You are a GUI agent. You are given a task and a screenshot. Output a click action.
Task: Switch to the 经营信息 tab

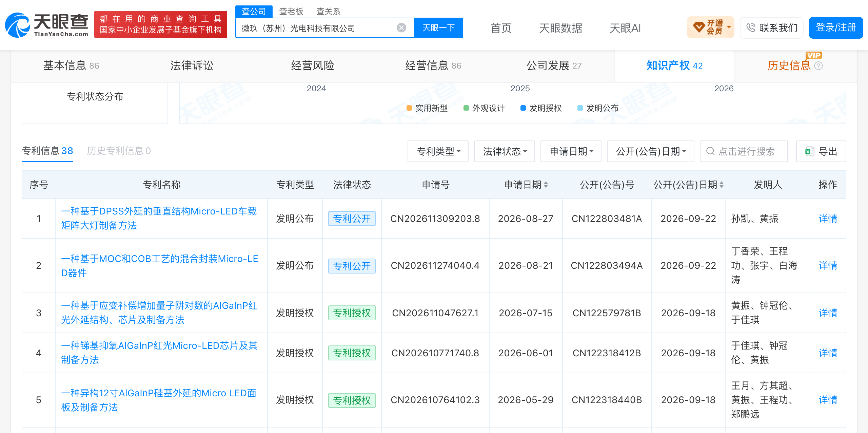tap(433, 65)
